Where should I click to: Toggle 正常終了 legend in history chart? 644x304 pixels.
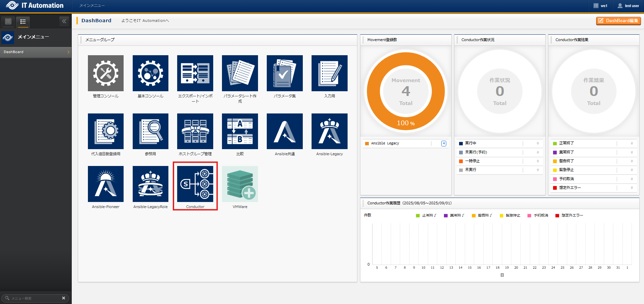426,215
